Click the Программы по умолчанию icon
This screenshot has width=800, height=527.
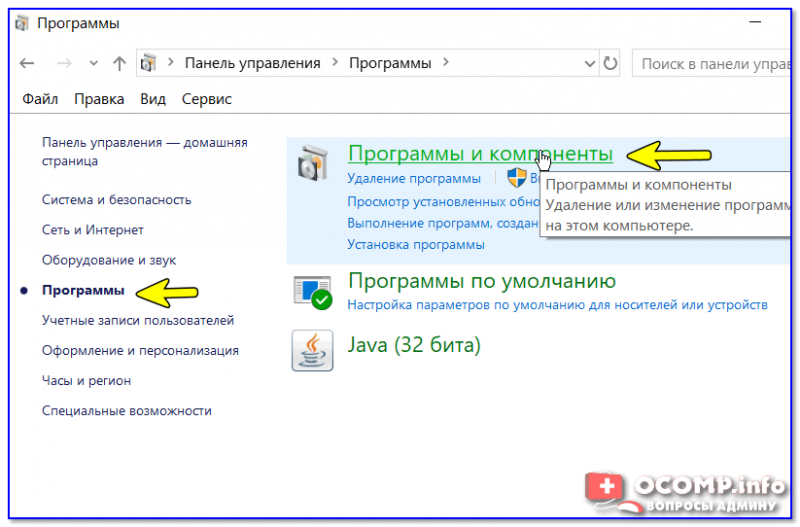(x=313, y=292)
